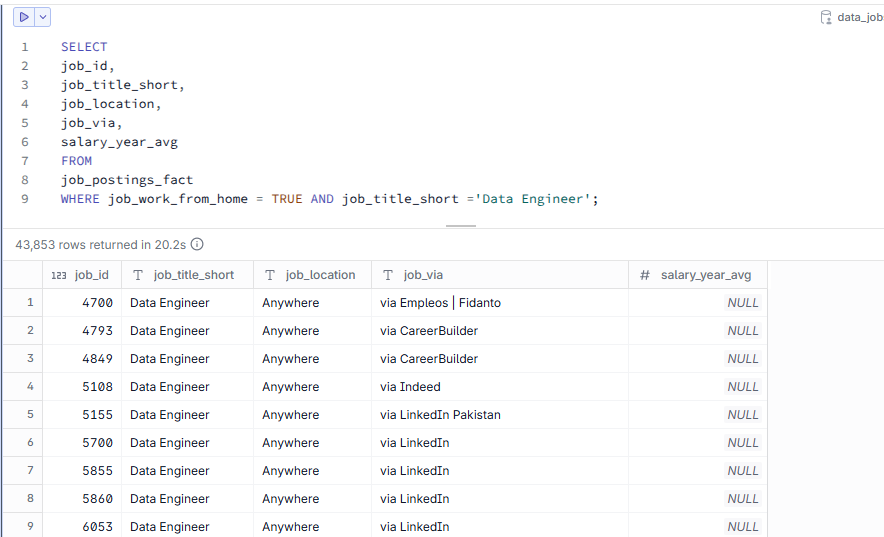
Task: Click 'Data Engineer' title in row 8
Action: coord(187,499)
